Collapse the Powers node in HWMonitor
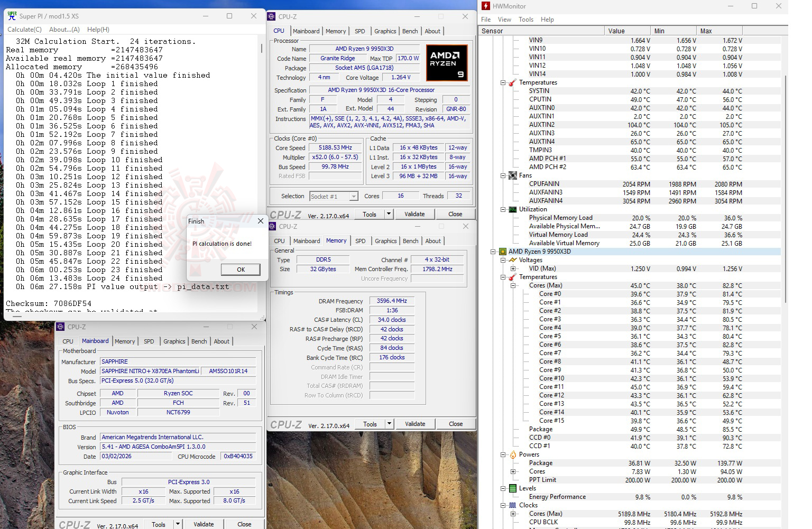 pos(503,454)
